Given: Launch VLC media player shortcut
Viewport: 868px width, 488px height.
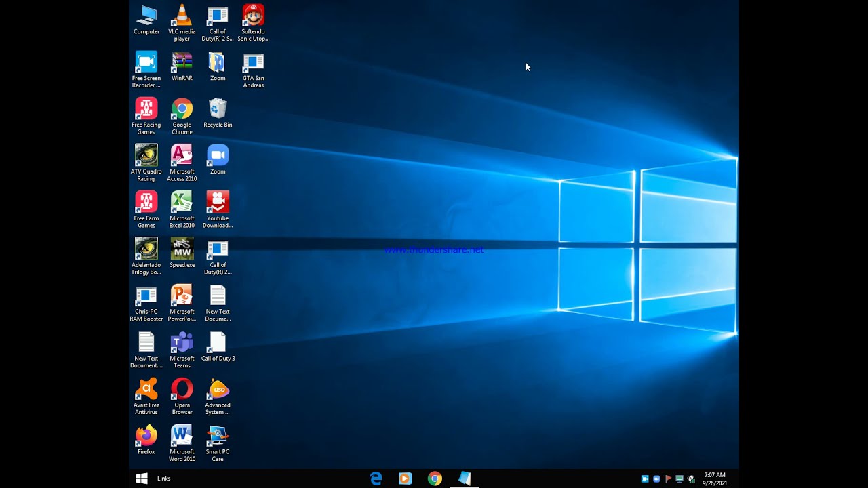Looking at the screenshot, I should [x=182, y=23].
